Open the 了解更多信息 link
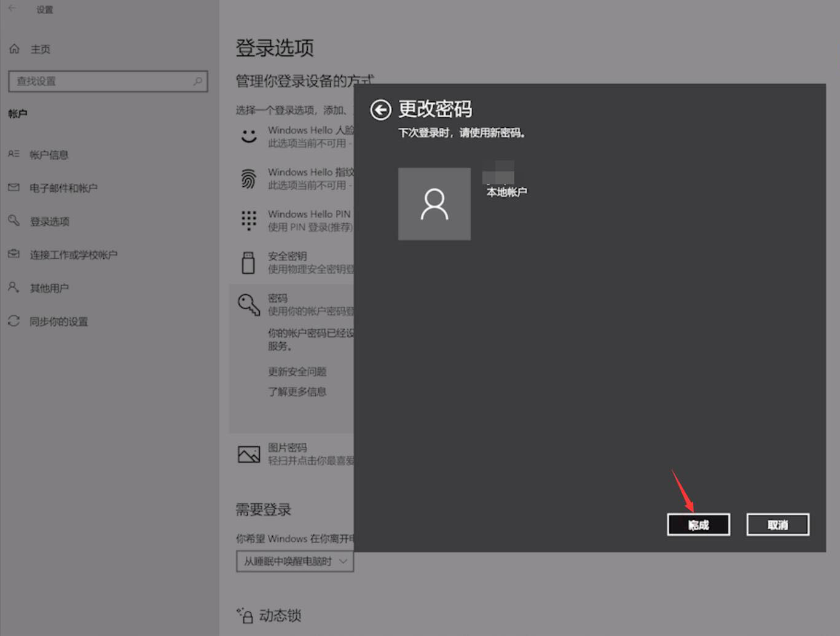 click(297, 391)
